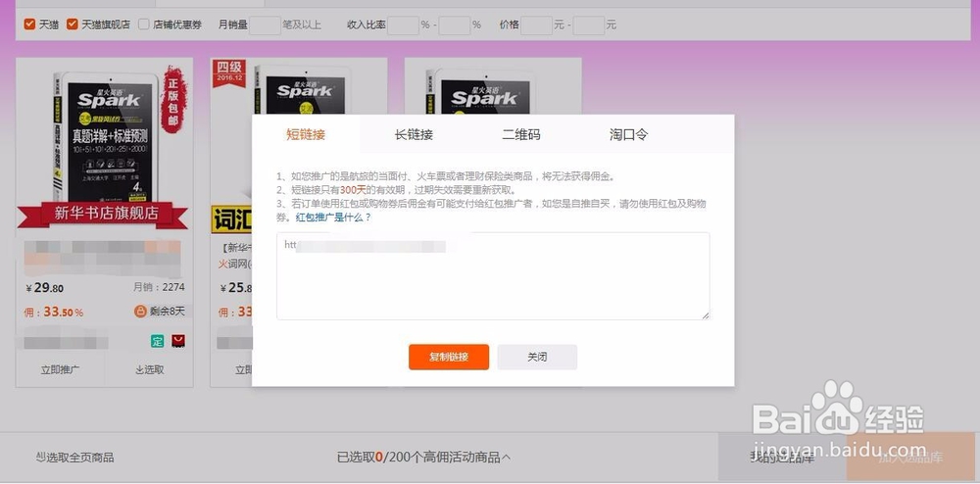
Task: Click the orange lock icon beside 剩余8天
Action: tap(140, 311)
